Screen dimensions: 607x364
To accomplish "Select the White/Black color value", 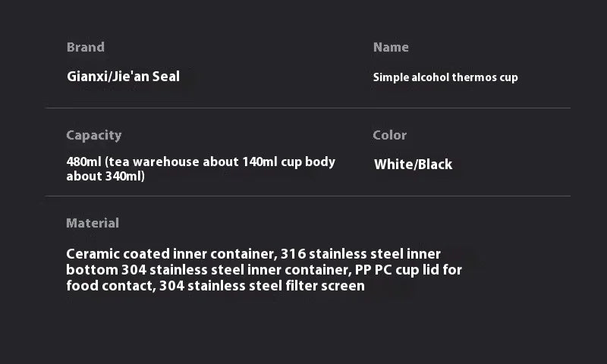I will [413, 165].
